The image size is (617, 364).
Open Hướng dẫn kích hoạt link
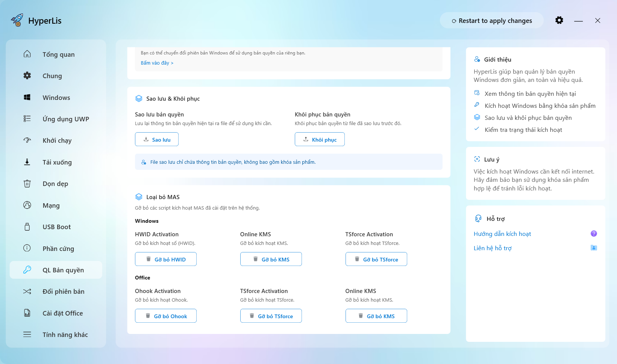(x=502, y=234)
